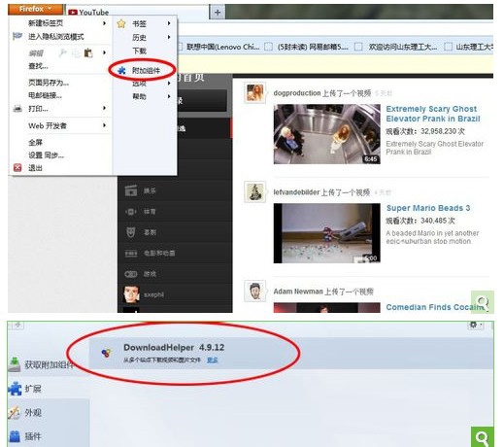Click 下载 in the Firefox menu

pyautogui.click(x=139, y=51)
